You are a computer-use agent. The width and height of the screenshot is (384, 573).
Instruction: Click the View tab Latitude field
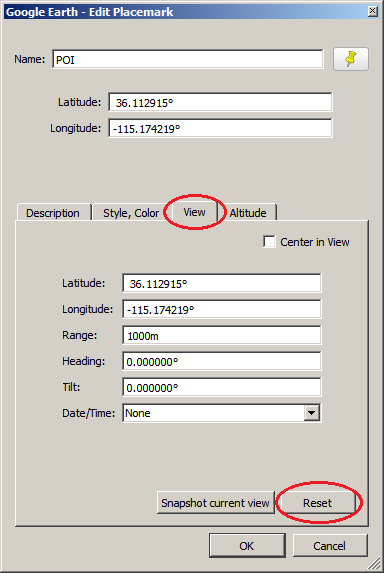pos(222,283)
